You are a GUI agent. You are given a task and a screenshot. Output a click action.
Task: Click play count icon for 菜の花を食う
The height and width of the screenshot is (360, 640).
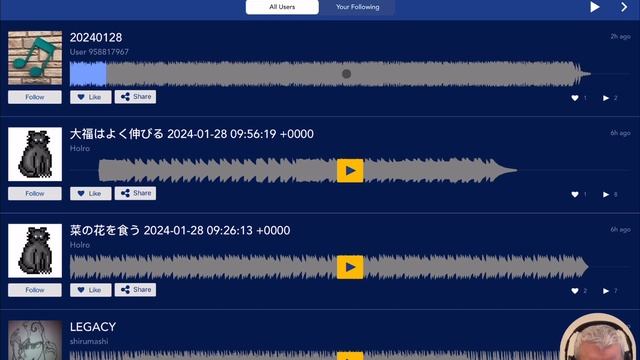pyautogui.click(x=606, y=291)
